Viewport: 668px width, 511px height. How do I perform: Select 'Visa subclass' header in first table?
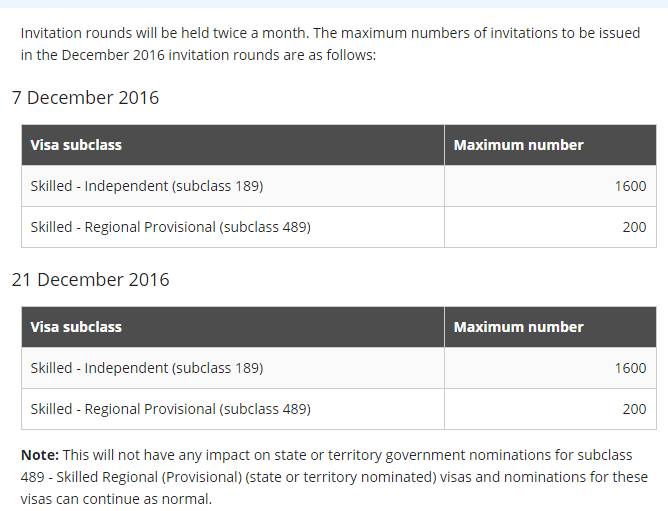pos(76,145)
